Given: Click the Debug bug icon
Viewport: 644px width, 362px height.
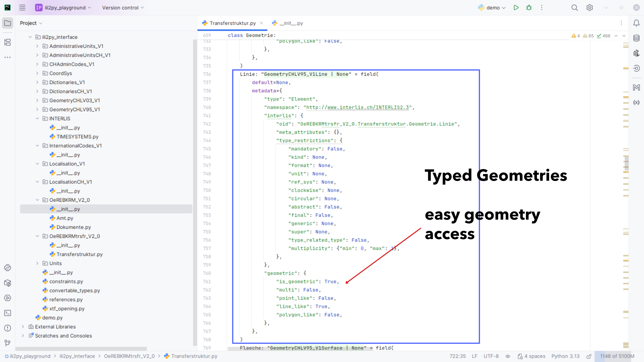Looking at the screenshot, I should coord(529,8).
